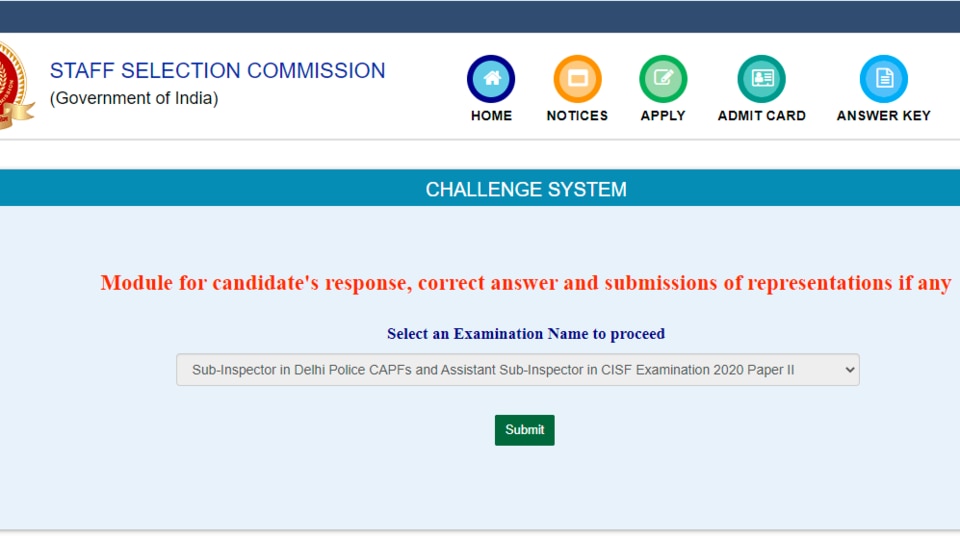Click the Government of India subtitle
Image resolution: width=960 pixels, height=540 pixels.
pos(134,98)
